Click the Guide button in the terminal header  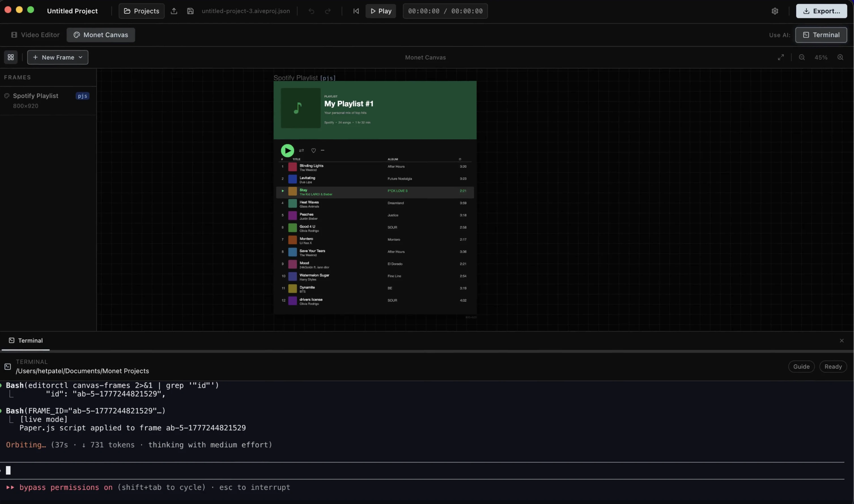tap(801, 366)
